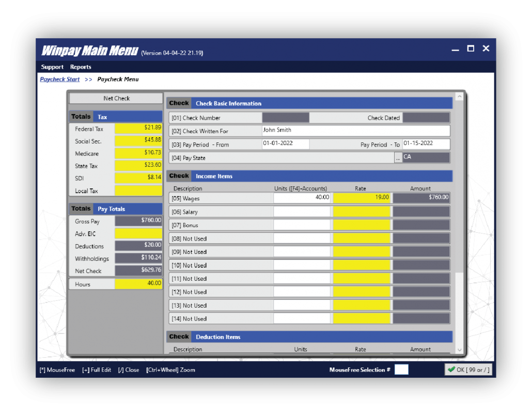Go back to Paycheck Start link
Viewport: 532px width, 416px height.
tap(60, 79)
